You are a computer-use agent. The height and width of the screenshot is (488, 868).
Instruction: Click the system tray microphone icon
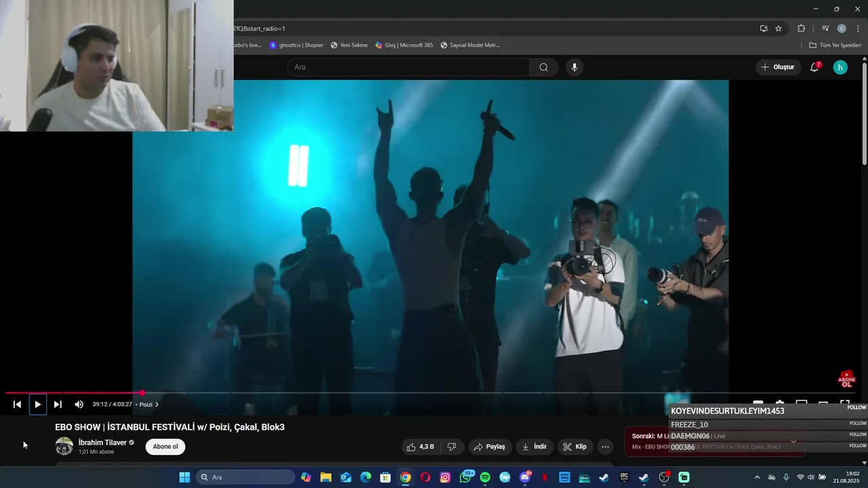coord(786,477)
